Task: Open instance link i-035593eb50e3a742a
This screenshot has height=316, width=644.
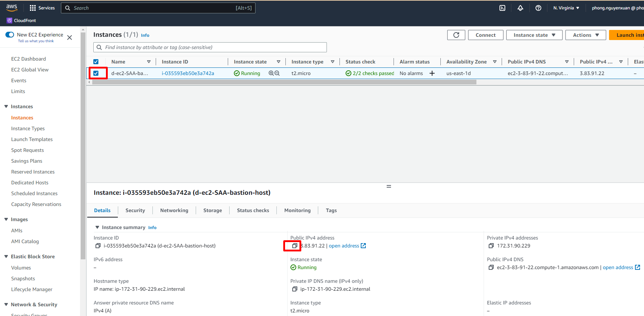Action: pyautogui.click(x=188, y=73)
